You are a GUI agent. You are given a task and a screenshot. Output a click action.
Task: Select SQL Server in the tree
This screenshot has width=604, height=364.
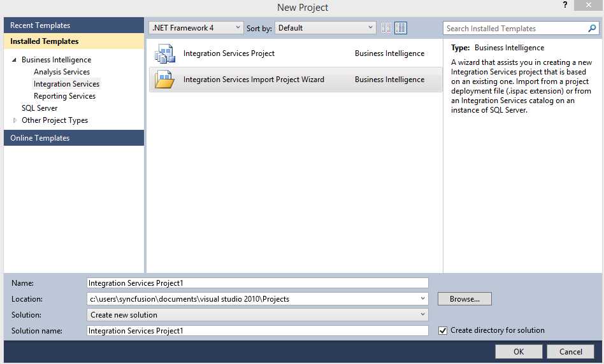[x=40, y=108]
